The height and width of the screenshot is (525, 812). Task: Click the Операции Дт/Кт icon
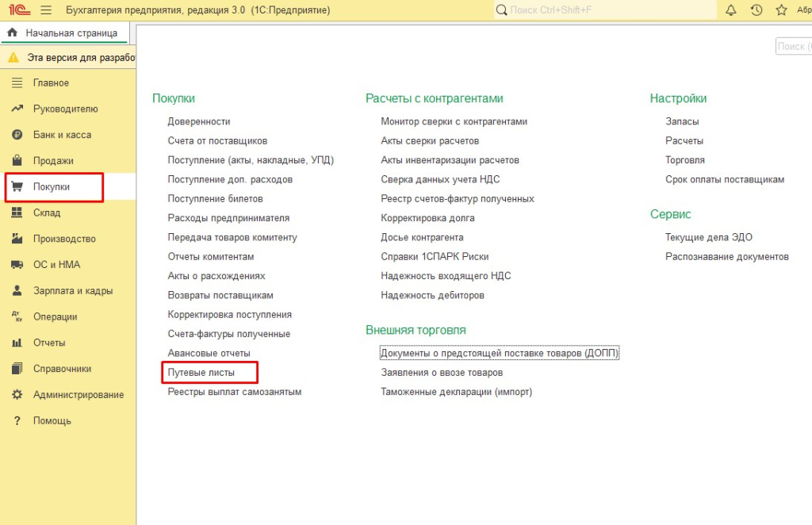pos(17,316)
